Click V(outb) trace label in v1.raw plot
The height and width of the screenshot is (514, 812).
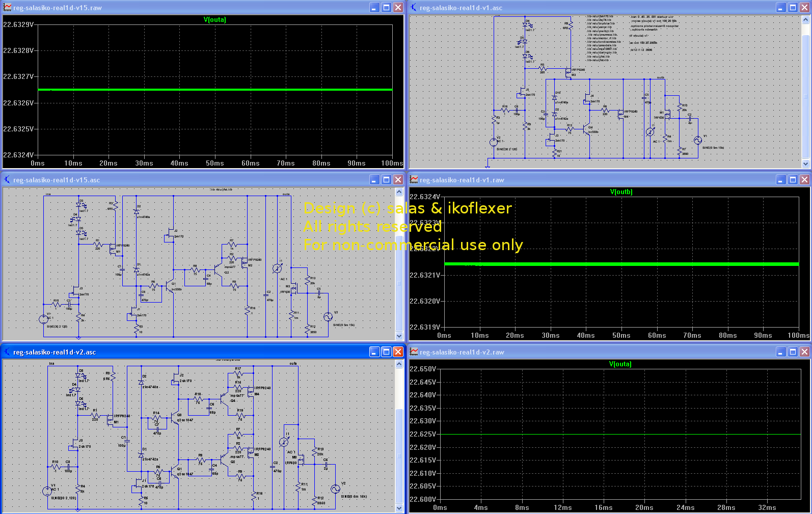[621, 192]
